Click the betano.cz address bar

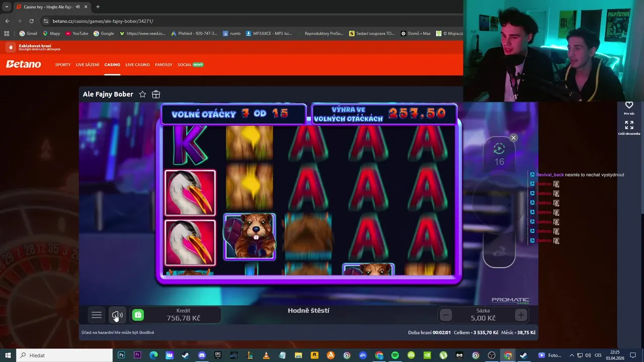252,21
